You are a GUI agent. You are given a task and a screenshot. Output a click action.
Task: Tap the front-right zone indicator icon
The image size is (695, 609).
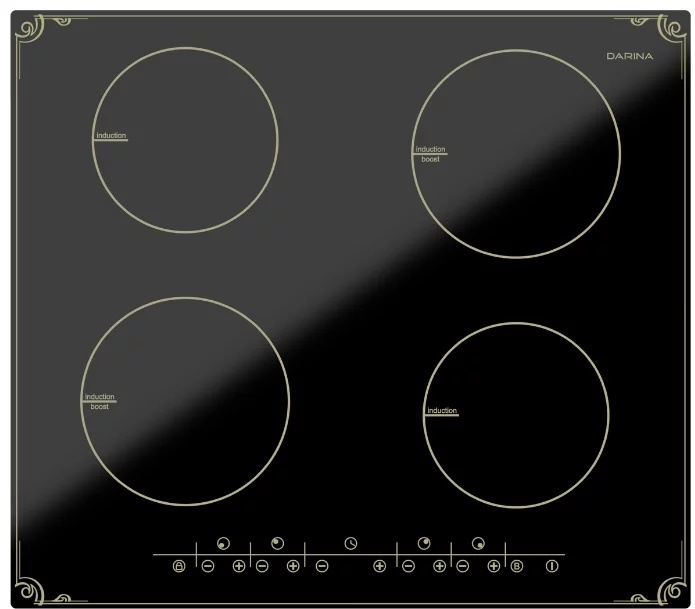[x=478, y=543]
